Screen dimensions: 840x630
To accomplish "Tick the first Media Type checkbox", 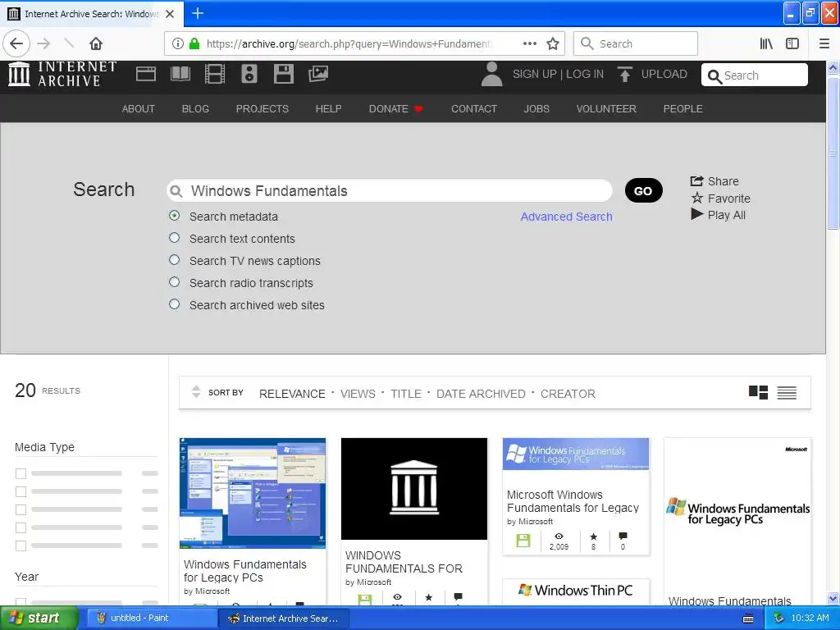I will [x=21, y=473].
